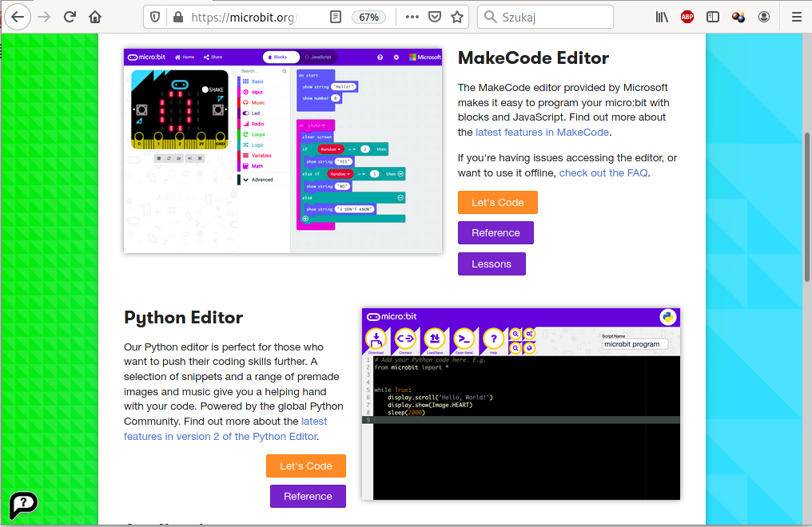Screen dimensions: 812x527
Task: Click the Python Editor Reference button
Action: 308,496
